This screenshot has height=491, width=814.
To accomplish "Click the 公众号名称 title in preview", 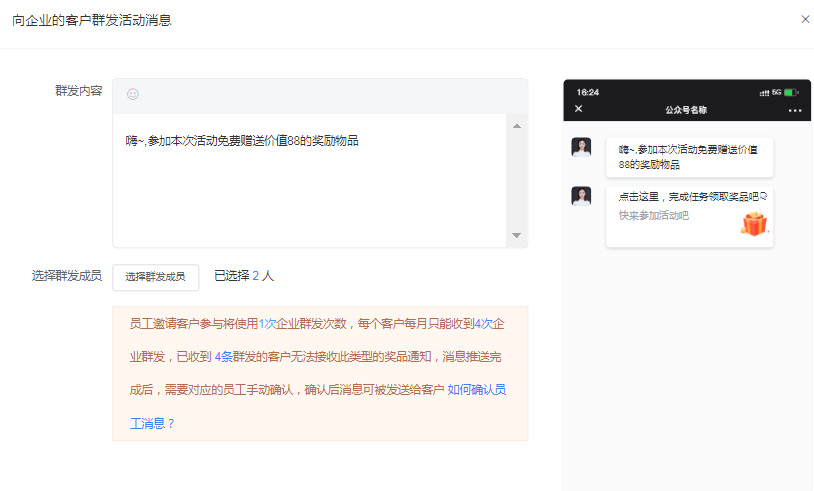I will (x=686, y=110).
